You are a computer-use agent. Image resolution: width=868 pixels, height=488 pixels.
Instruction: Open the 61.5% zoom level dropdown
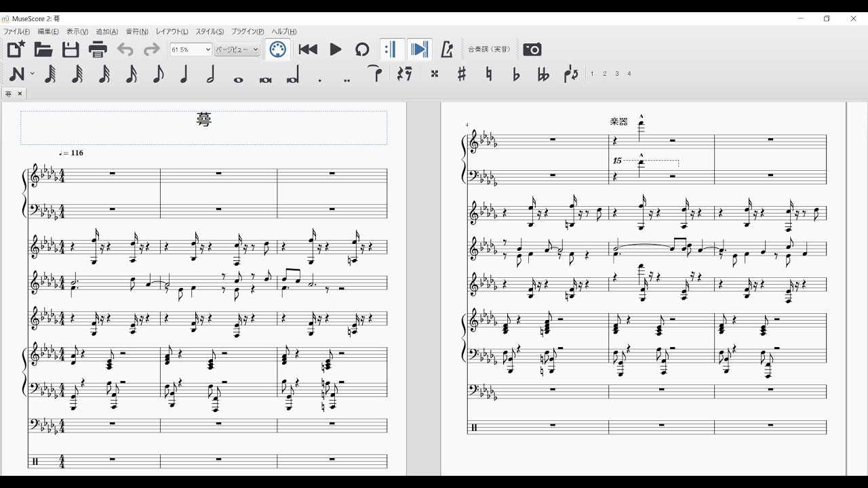click(191, 49)
